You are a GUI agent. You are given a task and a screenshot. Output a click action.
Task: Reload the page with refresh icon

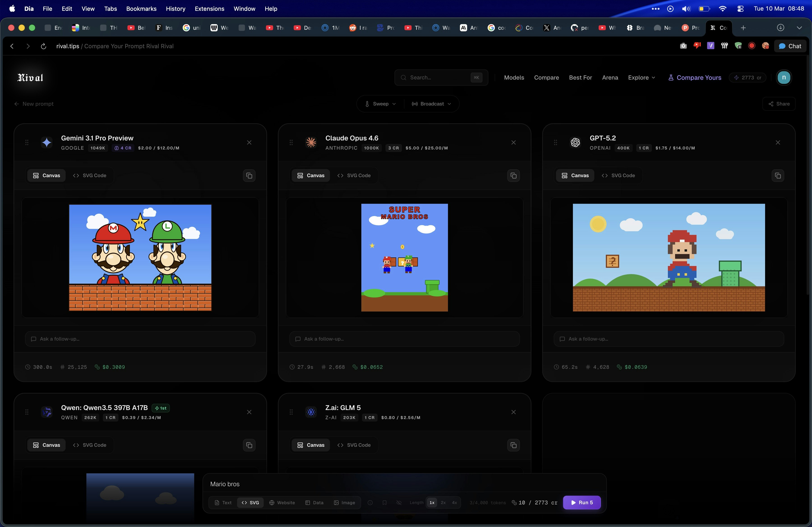coord(43,46)
